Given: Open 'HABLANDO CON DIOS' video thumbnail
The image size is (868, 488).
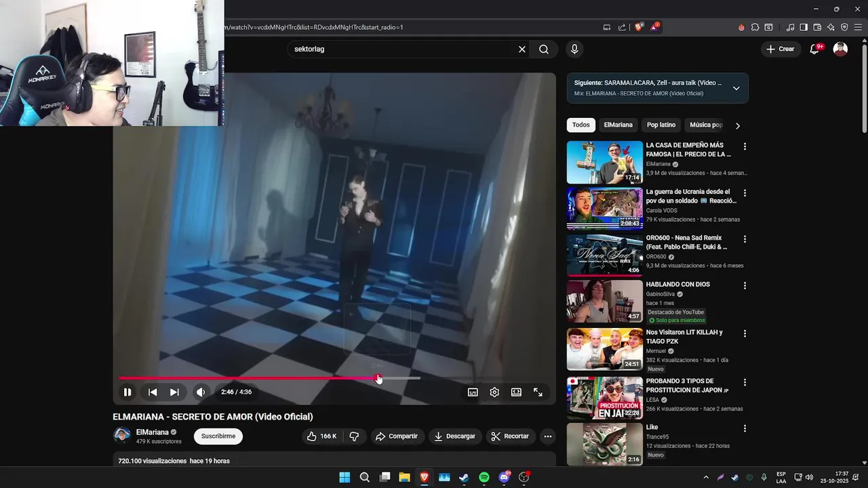Looking at the screenshot, I should [605, 302].
